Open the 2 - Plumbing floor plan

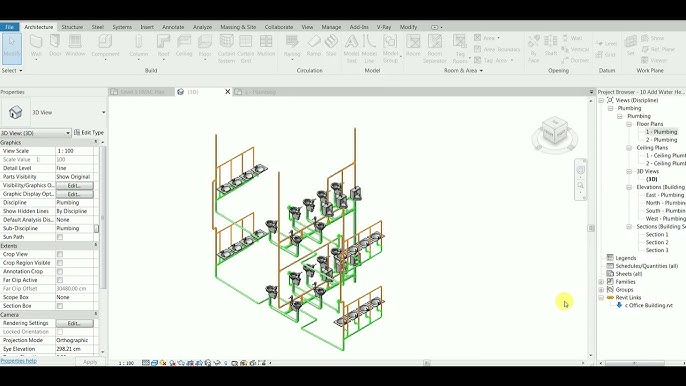click(662, 140)
